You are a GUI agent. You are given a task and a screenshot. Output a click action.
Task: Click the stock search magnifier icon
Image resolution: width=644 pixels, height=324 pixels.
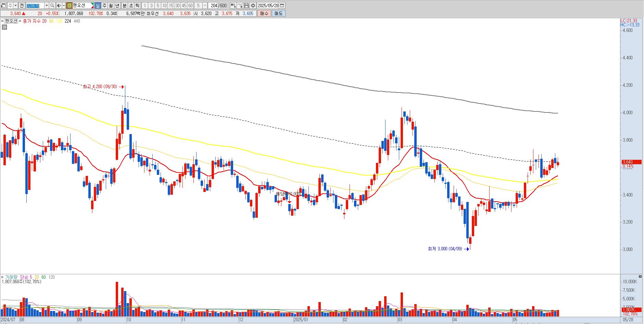(x=52, y=5)
